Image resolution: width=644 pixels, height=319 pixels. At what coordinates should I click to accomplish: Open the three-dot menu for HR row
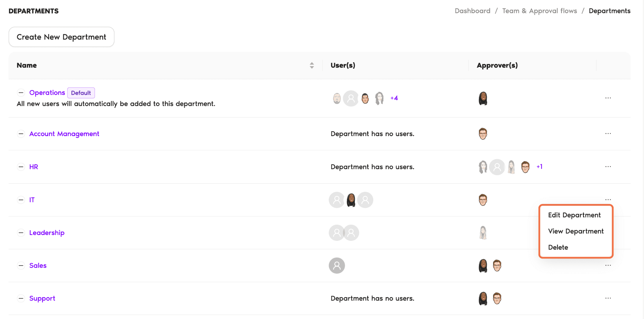(608, 167)
